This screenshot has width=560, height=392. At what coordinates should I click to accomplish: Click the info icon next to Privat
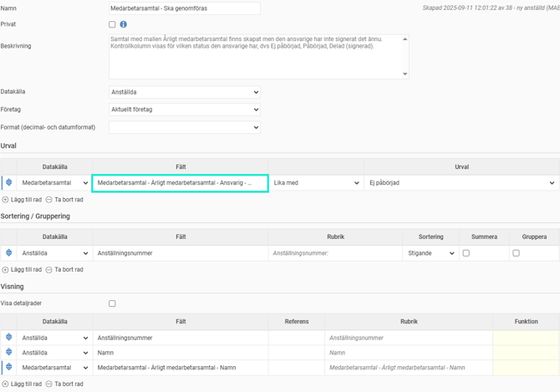click(x=124, y=25)
